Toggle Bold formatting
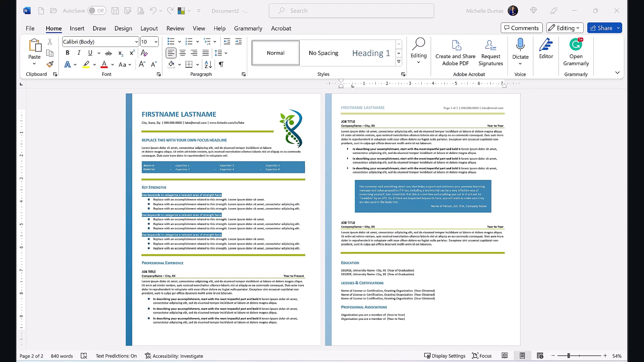Viewport: 644px width, 362px height. point(68,53)
